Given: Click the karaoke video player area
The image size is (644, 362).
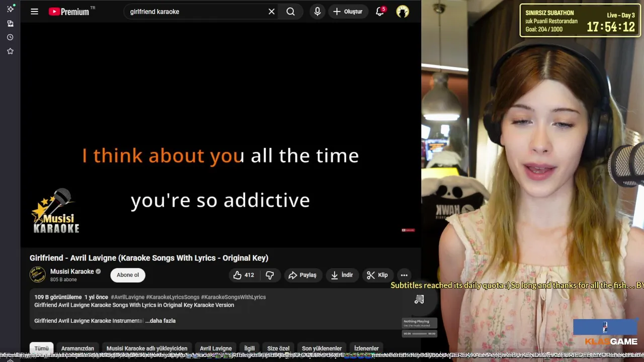Looking at the screenshot, I should coord(220,136).
